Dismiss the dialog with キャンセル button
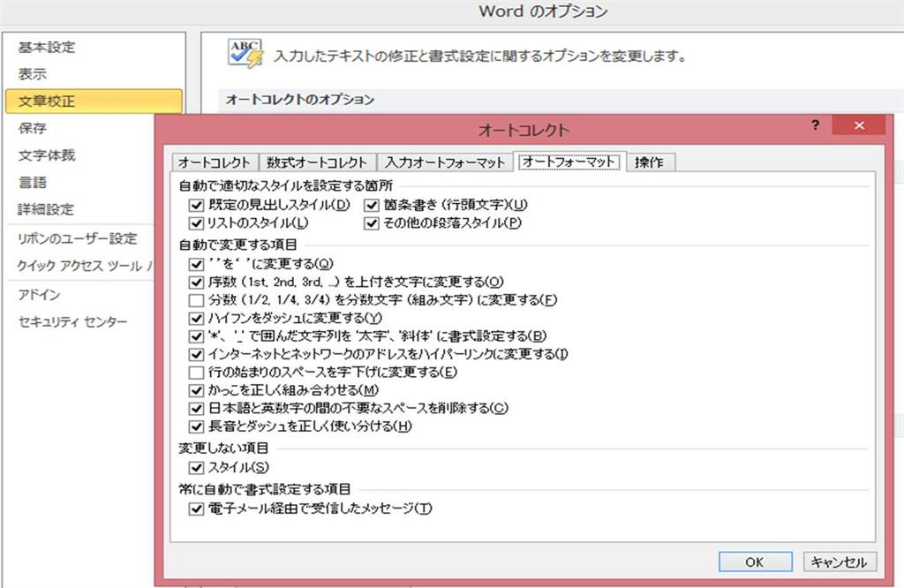904x588 pixels. point(839,562)
